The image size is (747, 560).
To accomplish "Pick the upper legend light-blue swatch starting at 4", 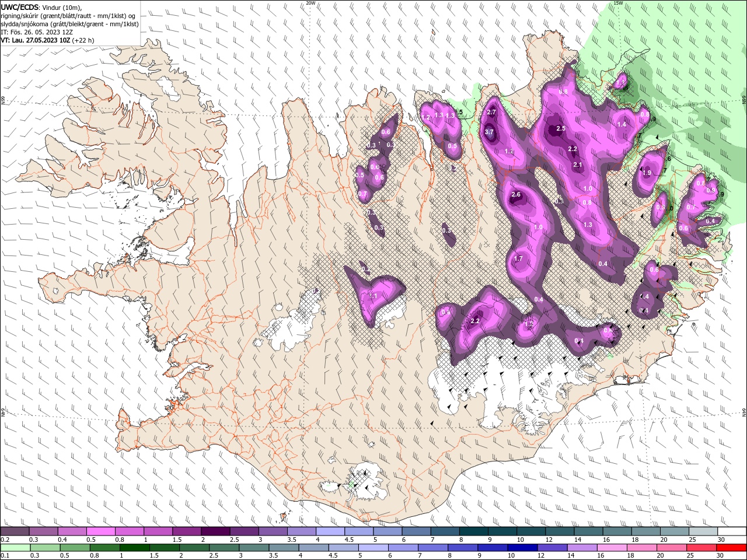I will click(329, 531).
